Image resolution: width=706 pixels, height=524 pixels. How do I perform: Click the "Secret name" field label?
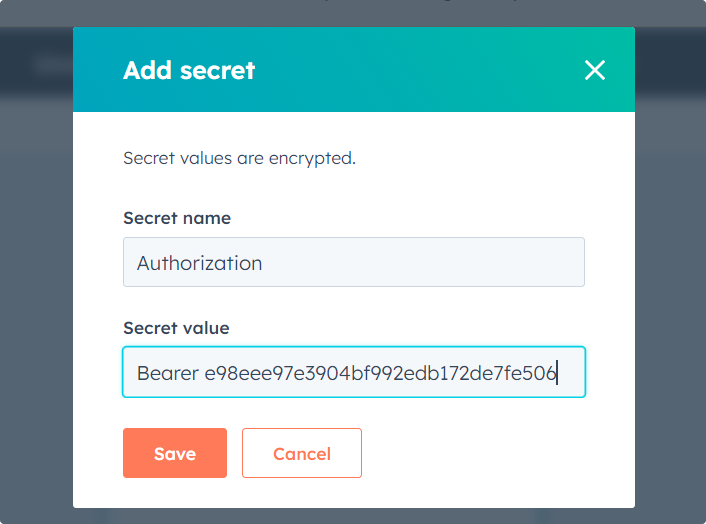[177, 218]
